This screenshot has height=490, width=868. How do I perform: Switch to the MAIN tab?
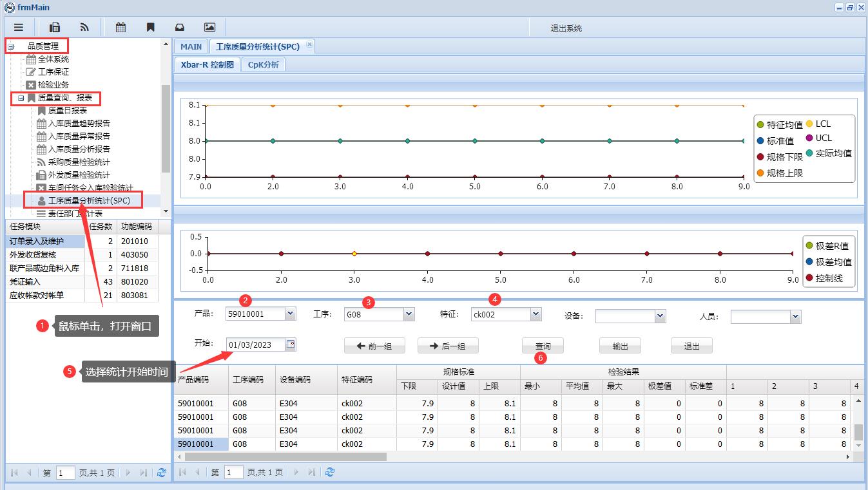coord(191,46)
